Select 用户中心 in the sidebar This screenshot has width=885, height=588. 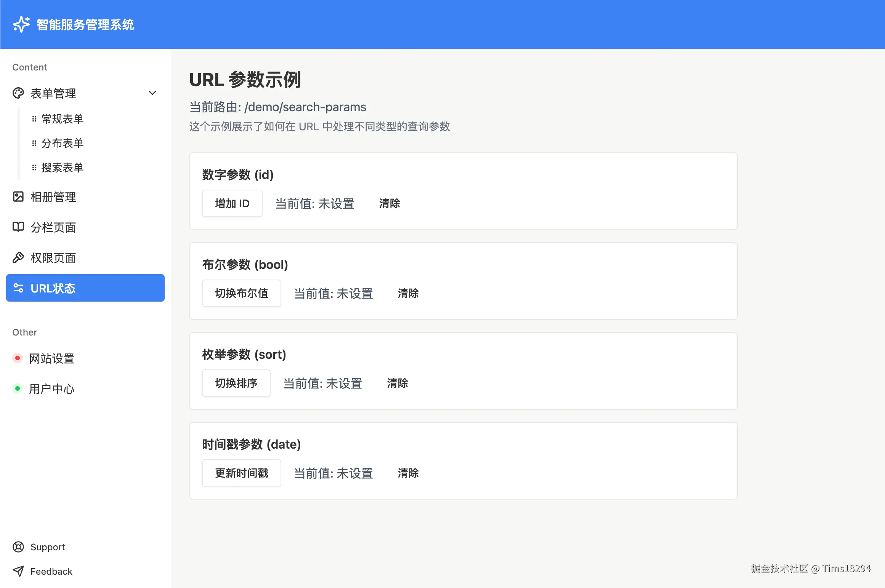coord(52,389)
